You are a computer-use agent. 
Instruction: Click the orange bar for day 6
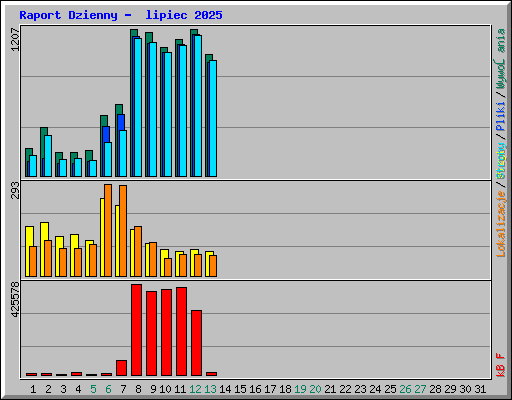108,230
